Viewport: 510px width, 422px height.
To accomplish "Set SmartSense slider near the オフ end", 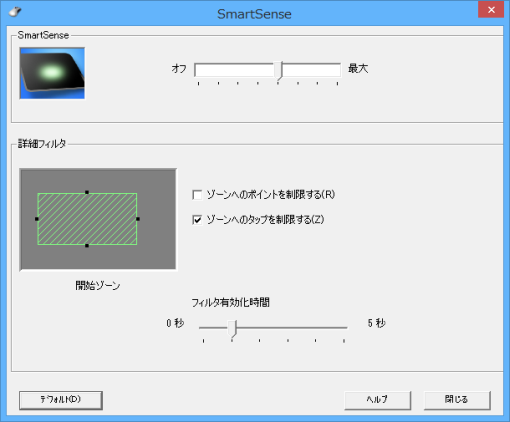I will tap(201, 70).
